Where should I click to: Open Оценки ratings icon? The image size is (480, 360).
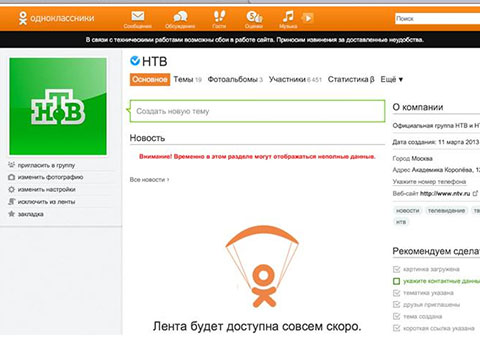(254, 16)
